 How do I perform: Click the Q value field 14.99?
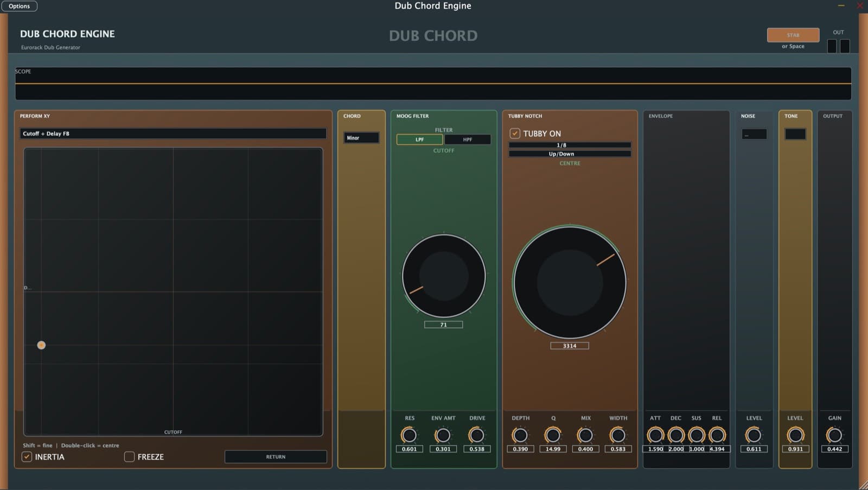pyautogui.click(x=553, y=449)
